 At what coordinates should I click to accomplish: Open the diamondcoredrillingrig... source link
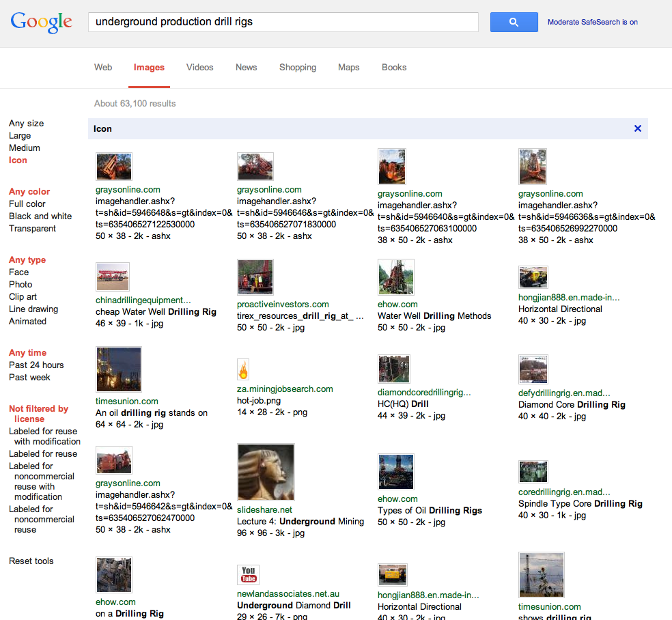pyautogui.click(x=424, y=393)
